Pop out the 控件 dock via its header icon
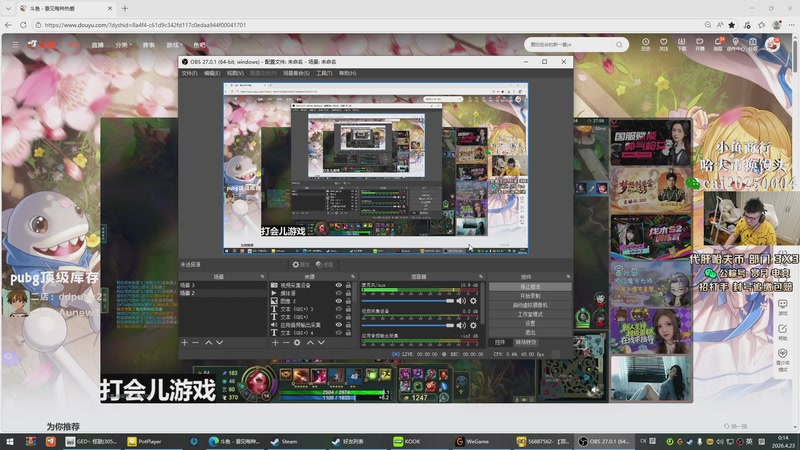Viewport: 800px width, 450px height. (x=568, y=277)
